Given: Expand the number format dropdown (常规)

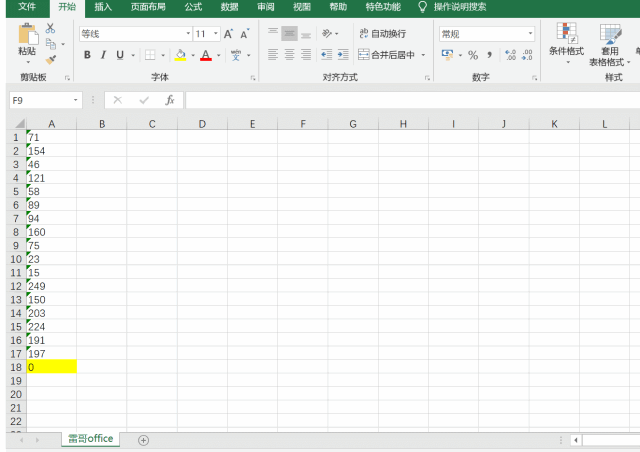Looking at the screenshot, I should pyautogui.click(x=530, y=34).
